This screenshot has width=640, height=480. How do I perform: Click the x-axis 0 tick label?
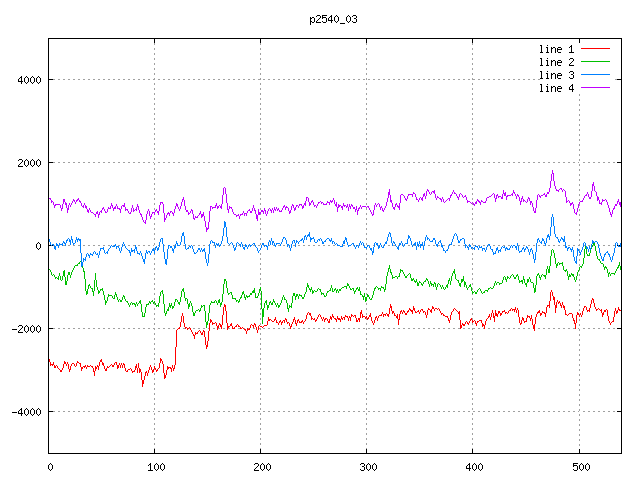[x=50, y=466]
